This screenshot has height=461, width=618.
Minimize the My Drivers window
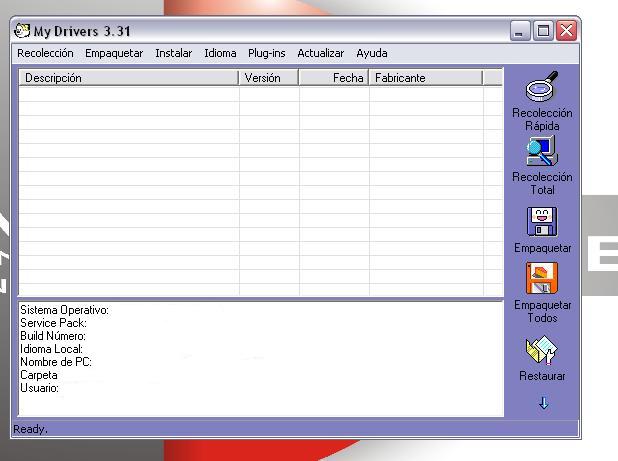tap(520, 30)
